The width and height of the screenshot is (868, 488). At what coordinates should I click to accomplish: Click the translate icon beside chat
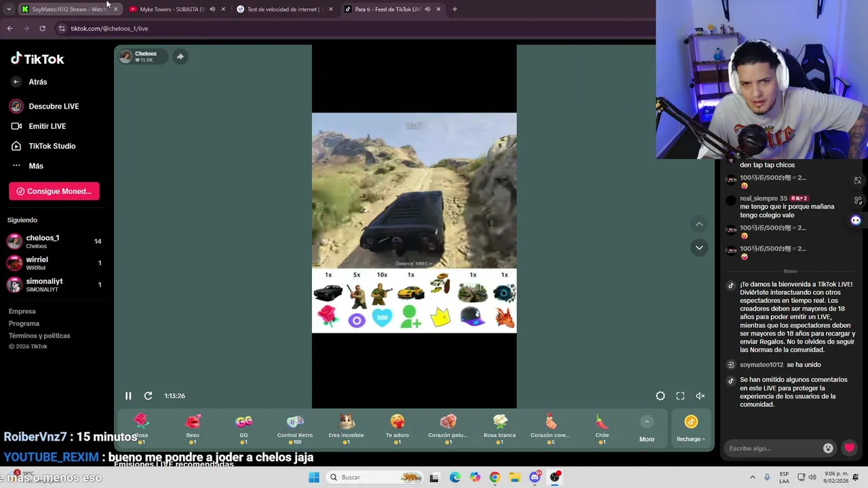coord(857,181)
